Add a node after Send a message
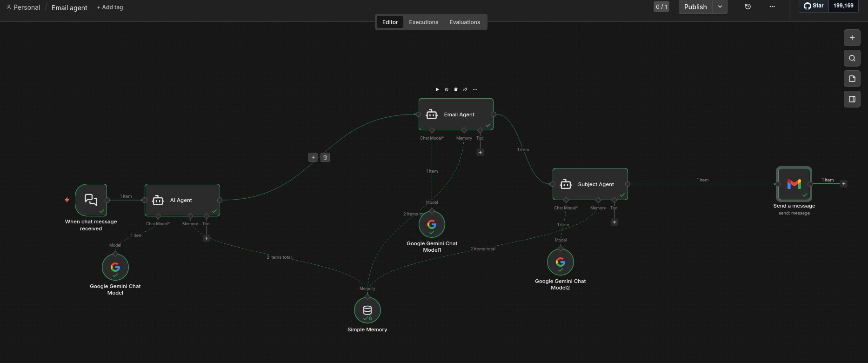Image resolution: width=868 pixels, height=363 pixels. tap(844, 184)
